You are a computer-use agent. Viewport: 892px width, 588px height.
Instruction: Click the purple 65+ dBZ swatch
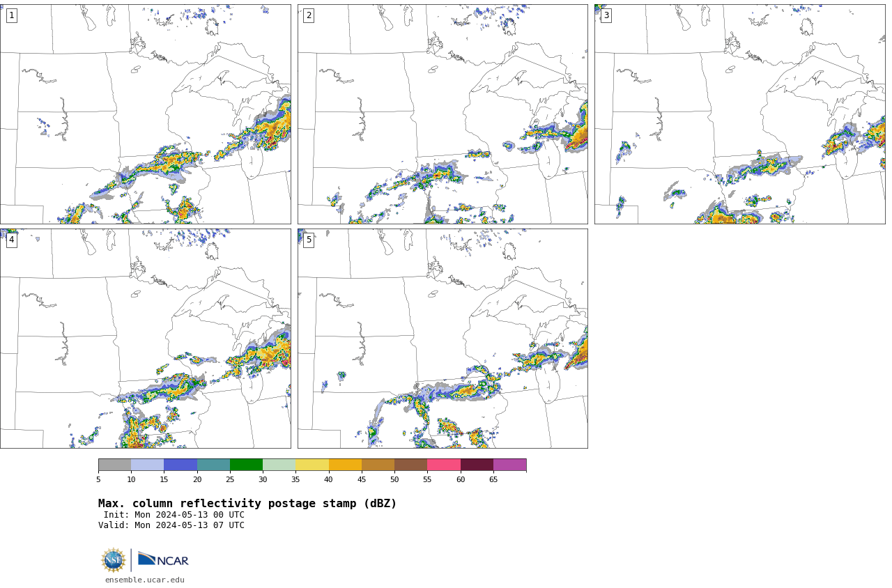[509, 465]
